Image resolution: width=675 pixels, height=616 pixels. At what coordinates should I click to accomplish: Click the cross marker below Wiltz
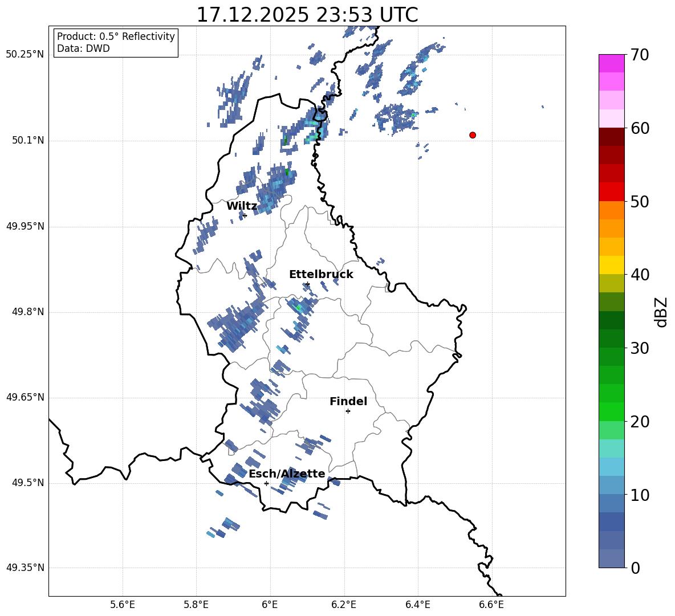pos(245,215)
